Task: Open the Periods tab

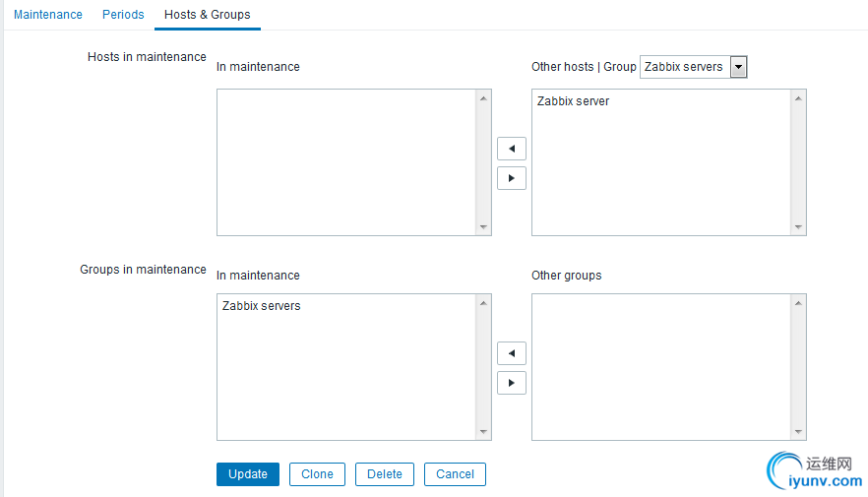Action: pos(123,15)
